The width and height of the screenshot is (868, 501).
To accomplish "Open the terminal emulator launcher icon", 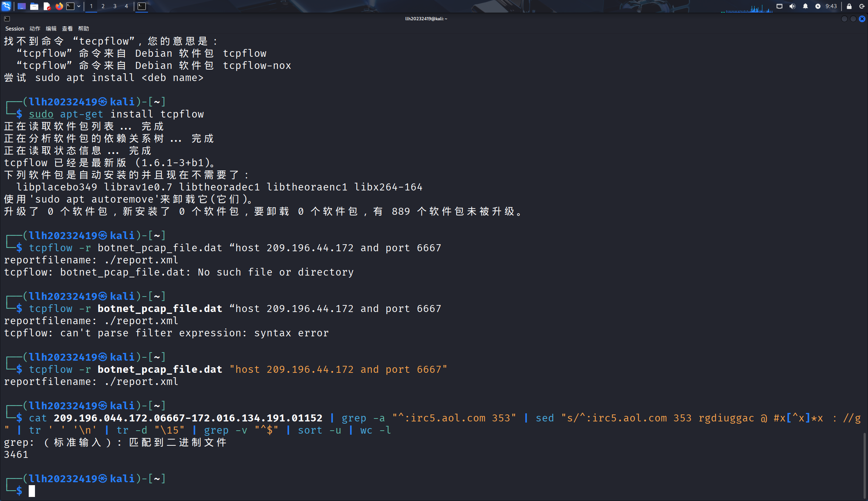I will 70,6.
